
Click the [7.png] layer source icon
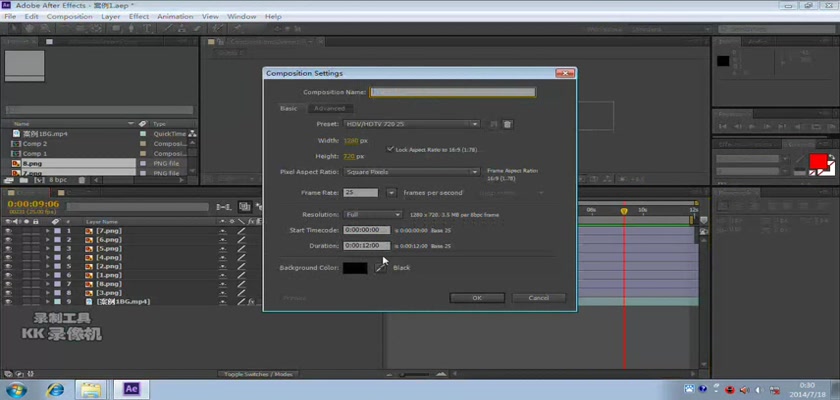(89, 231)
